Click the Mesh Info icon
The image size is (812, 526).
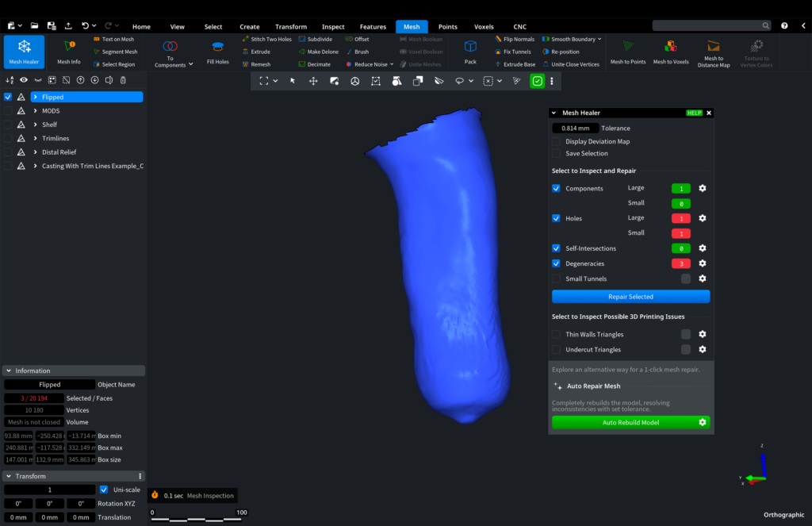tap(69, 50)
